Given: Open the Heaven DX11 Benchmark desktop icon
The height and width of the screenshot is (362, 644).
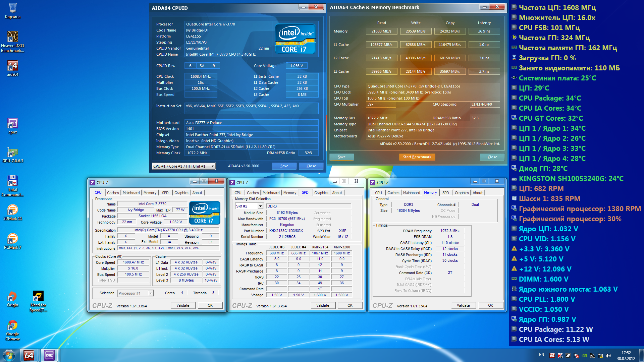Looking at the screenshot, I should pyautogui.click(x=13, y=37).
